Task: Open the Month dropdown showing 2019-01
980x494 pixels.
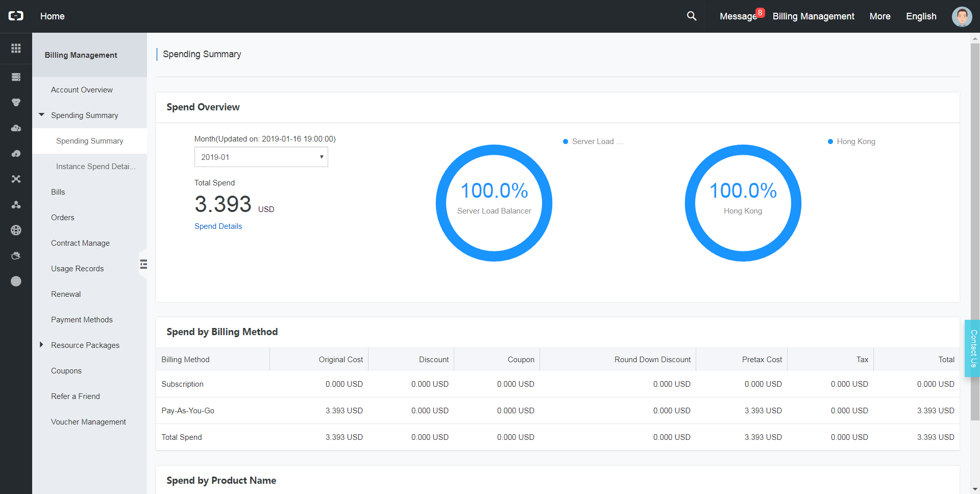Action: coord(261,157)
